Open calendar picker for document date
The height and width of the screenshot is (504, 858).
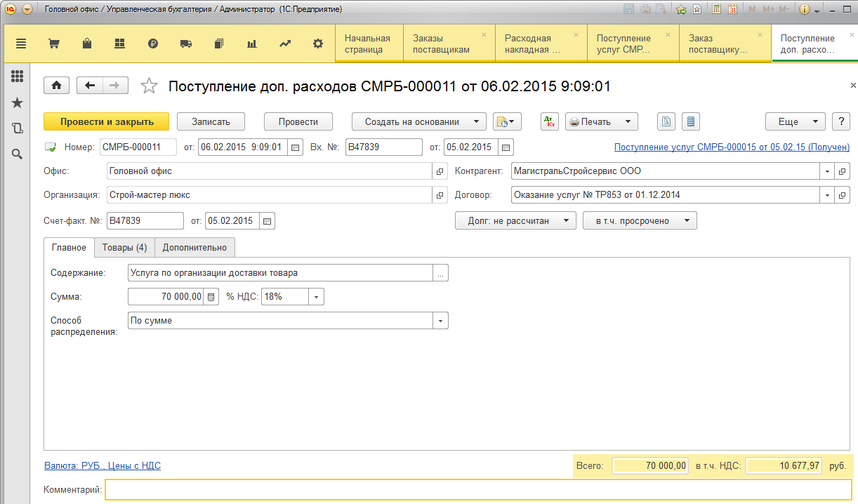(295, 147)
